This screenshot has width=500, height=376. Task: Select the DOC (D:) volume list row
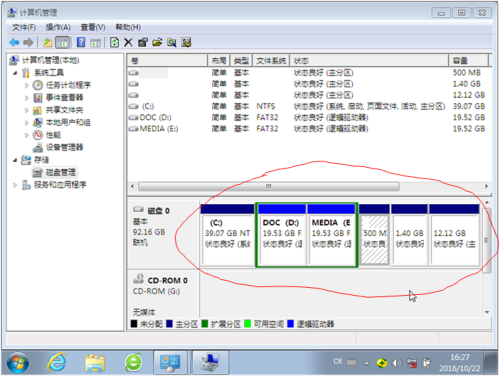click(308, 118)
